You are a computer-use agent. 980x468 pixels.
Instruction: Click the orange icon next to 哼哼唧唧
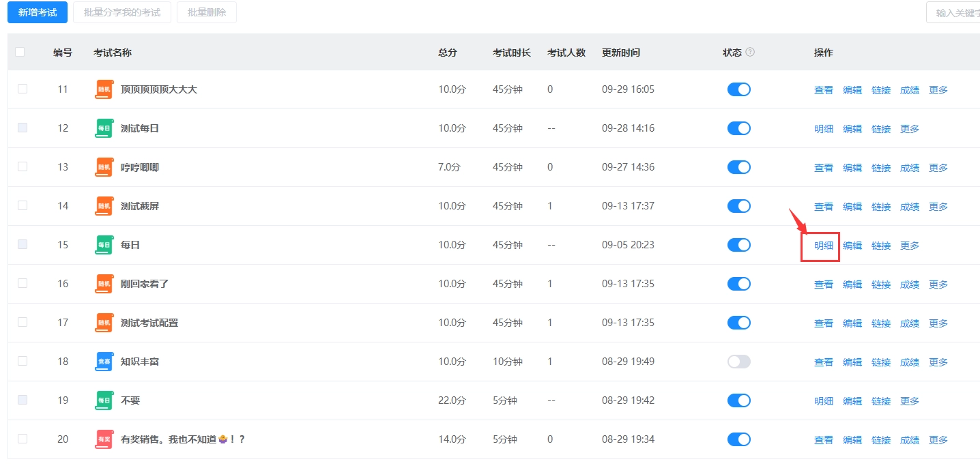pyautogui.click(x=104, y=167)
